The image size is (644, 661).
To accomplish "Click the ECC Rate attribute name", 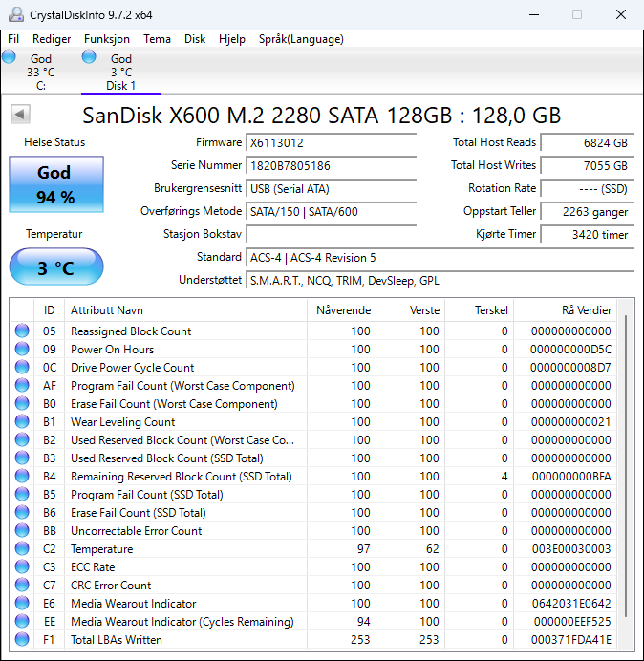I will (x=93, y=567).
